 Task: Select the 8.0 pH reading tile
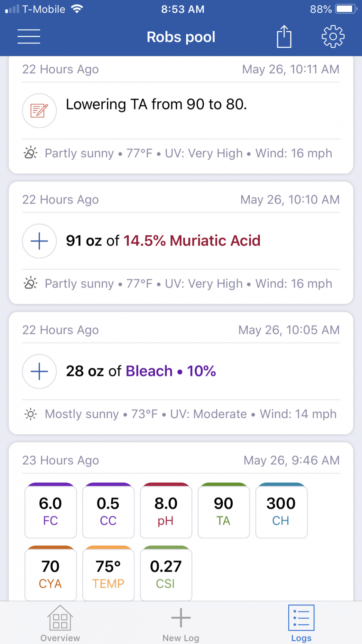[166, 510]
